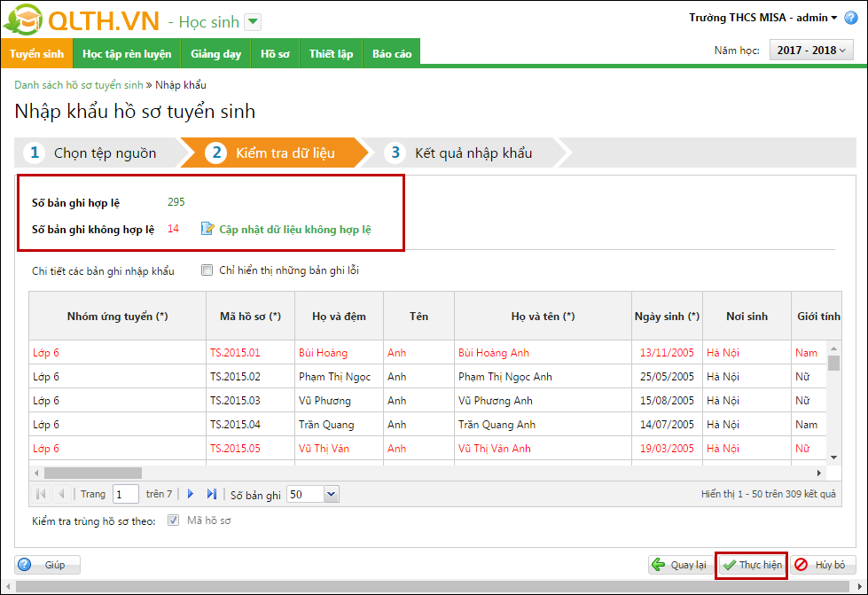Go to next page of records
Image resolution: width=868 pixels, height=595 pixels.
(x=191, y=494)
